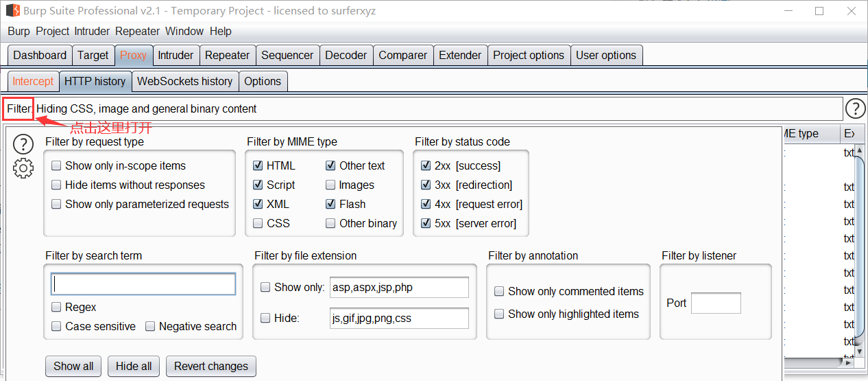Open the Decoder tab
The width and height of the screenshot is (868, 381).
346,56
